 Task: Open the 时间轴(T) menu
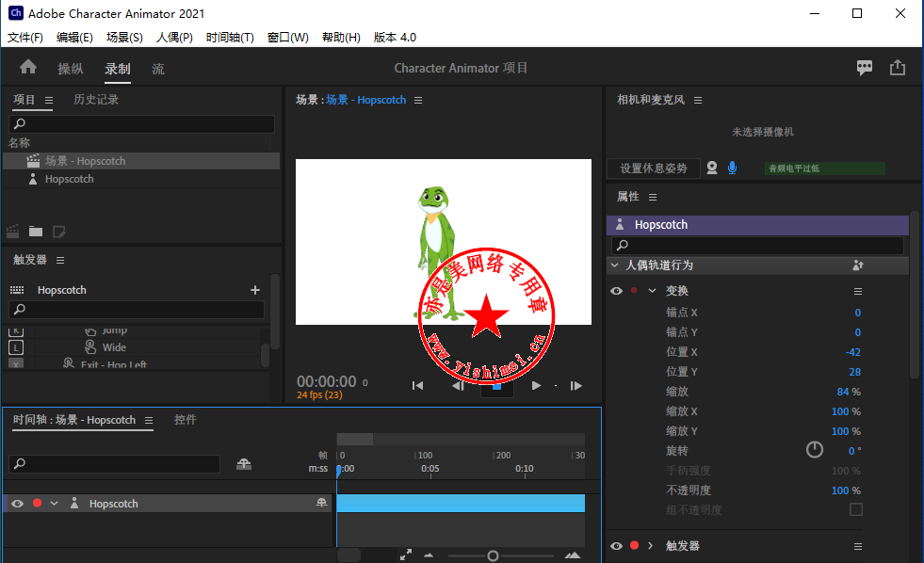coord(230,38)
